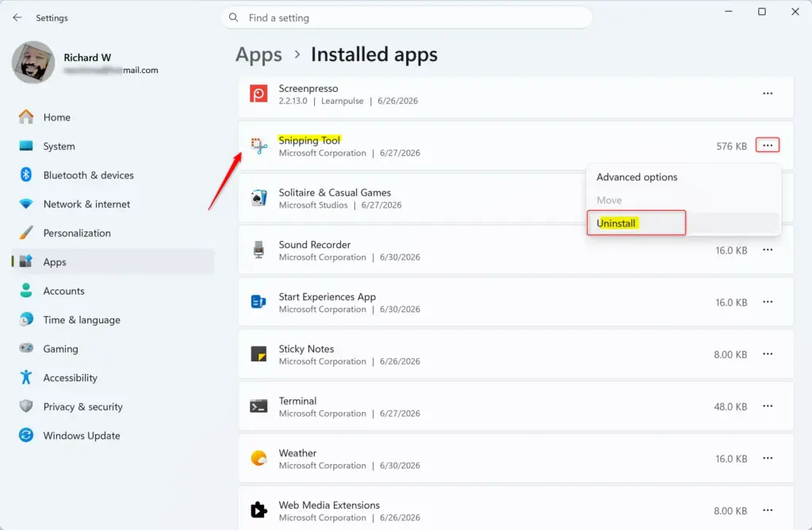Select the Time & language icon
The height and width of the screenshot is (530, 812).
pyautogui.click(x=26, y=319)
